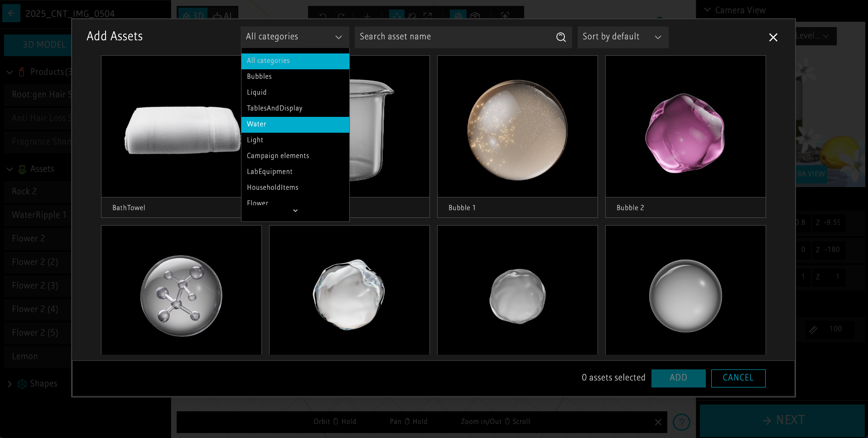Click the 3D MODEL tab
868x438 pixels.
38,45
